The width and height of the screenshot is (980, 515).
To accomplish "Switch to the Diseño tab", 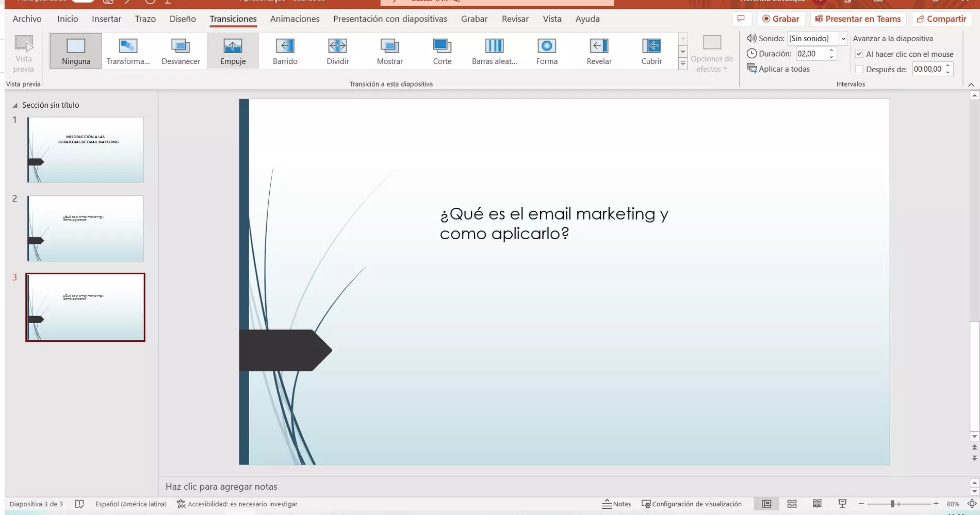I will point(183,19).
